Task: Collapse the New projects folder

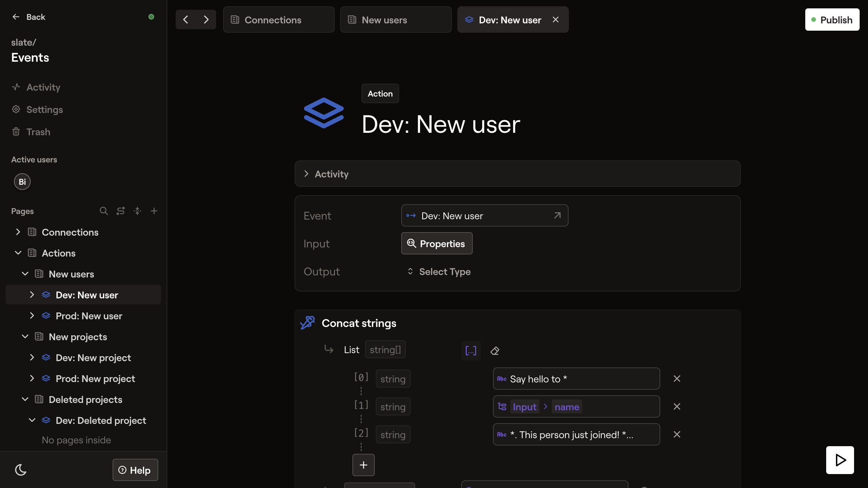Action: 25,337
